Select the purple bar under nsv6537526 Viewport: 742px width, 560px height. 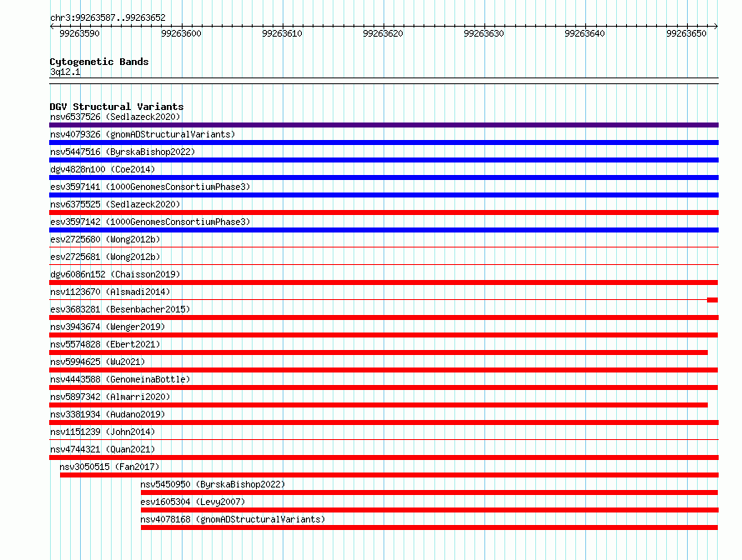[x=384, y=125]
